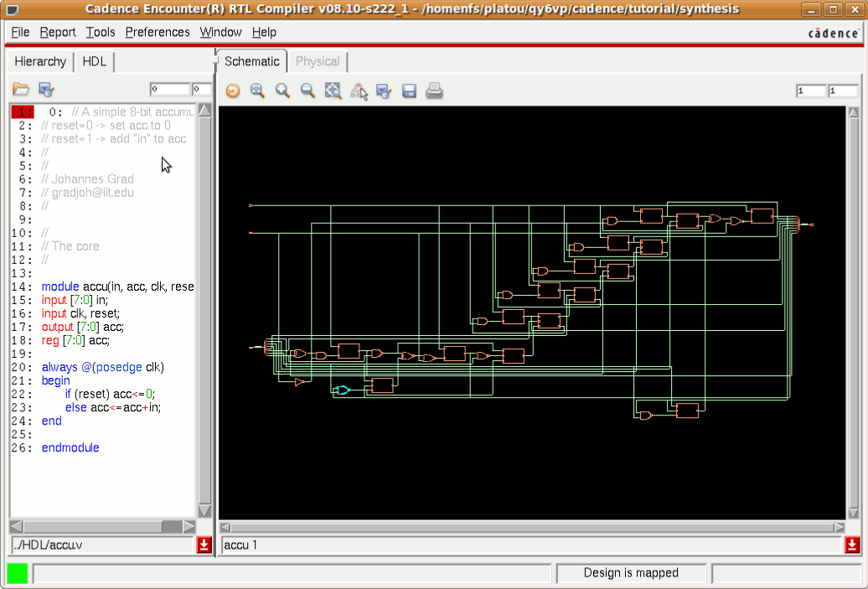Save the schematic with floppy icon
868x589 pixels.
pos(409,90)
